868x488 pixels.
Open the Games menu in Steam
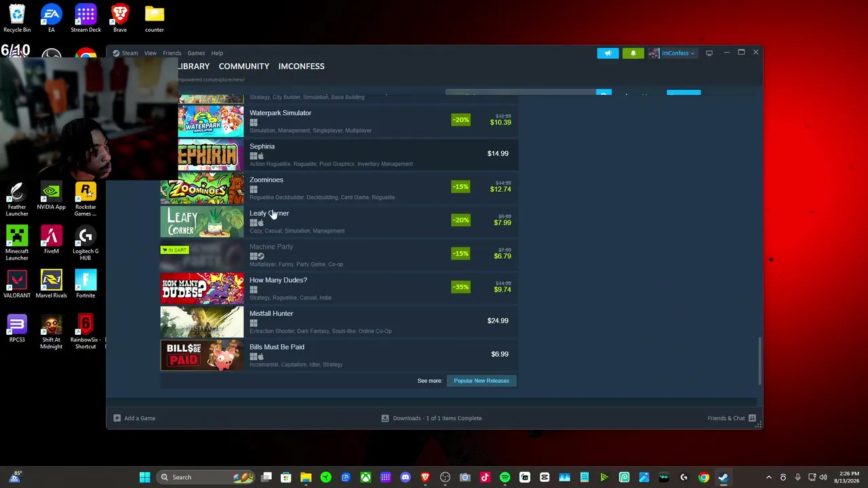(196, 53)
